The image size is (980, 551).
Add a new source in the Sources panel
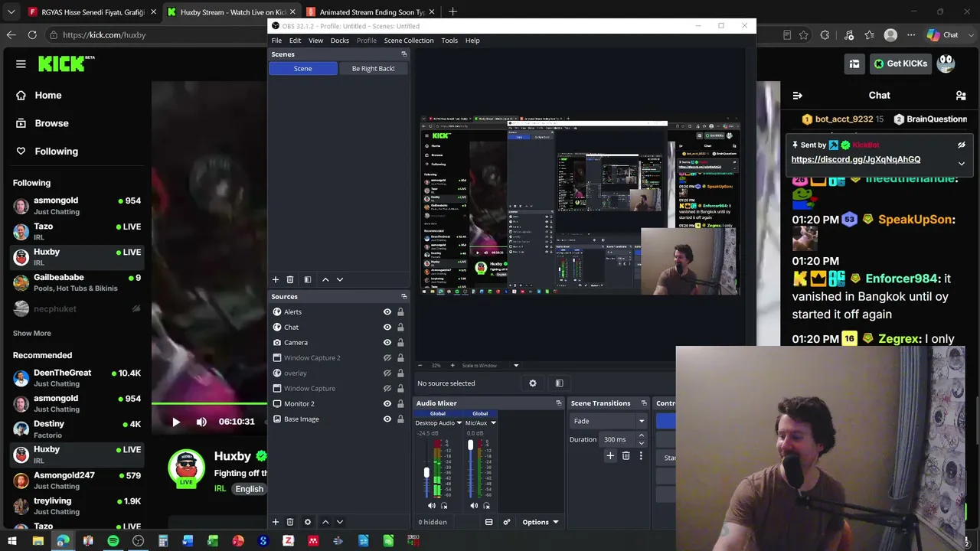276,522
